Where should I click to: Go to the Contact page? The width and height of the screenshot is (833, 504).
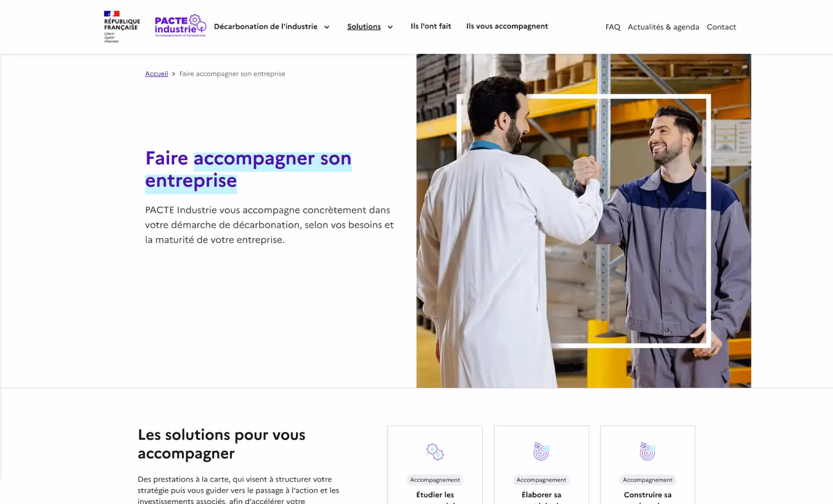pos(721,27)
